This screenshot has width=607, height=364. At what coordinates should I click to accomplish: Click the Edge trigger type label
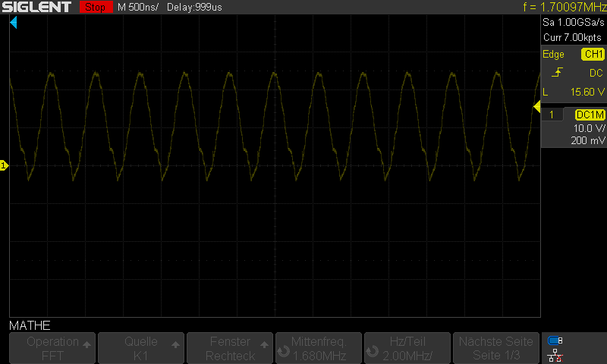pos(553,54)
